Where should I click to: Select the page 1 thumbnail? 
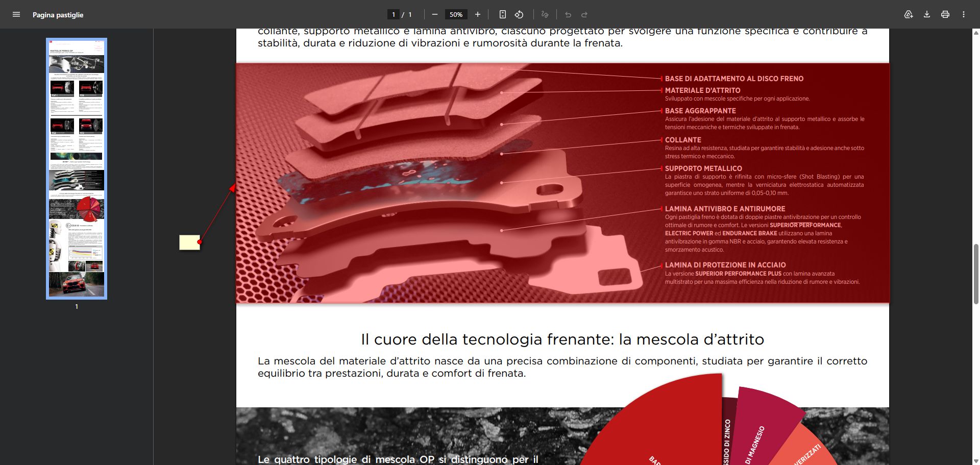point(77,169)
